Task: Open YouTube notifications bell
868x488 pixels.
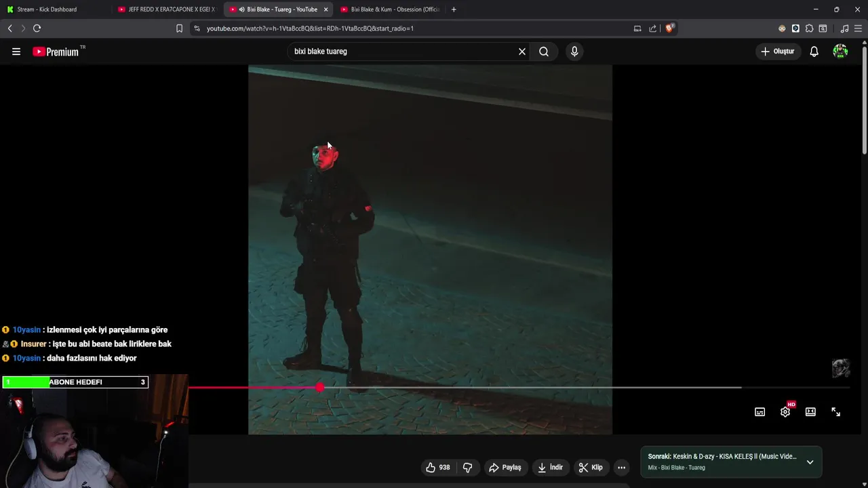Action: (x=814, y=52)
